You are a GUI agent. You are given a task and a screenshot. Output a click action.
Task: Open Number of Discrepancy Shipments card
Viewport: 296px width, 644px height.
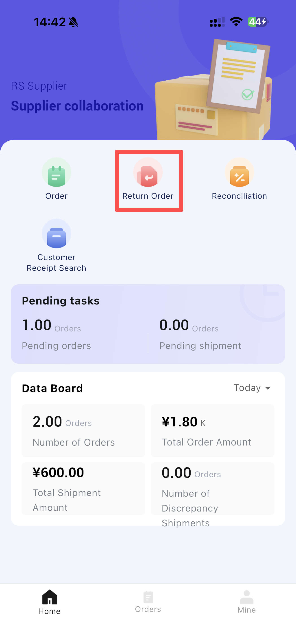(x=212, y=488)
